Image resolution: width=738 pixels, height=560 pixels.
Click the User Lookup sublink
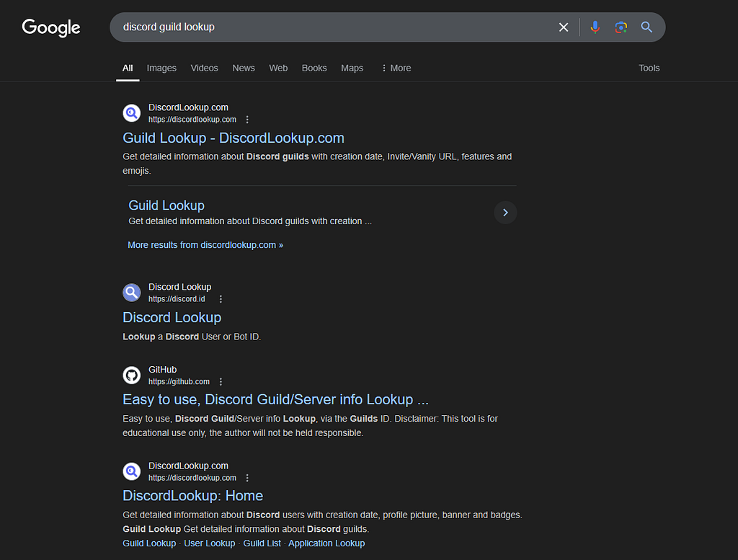(210, 543)
